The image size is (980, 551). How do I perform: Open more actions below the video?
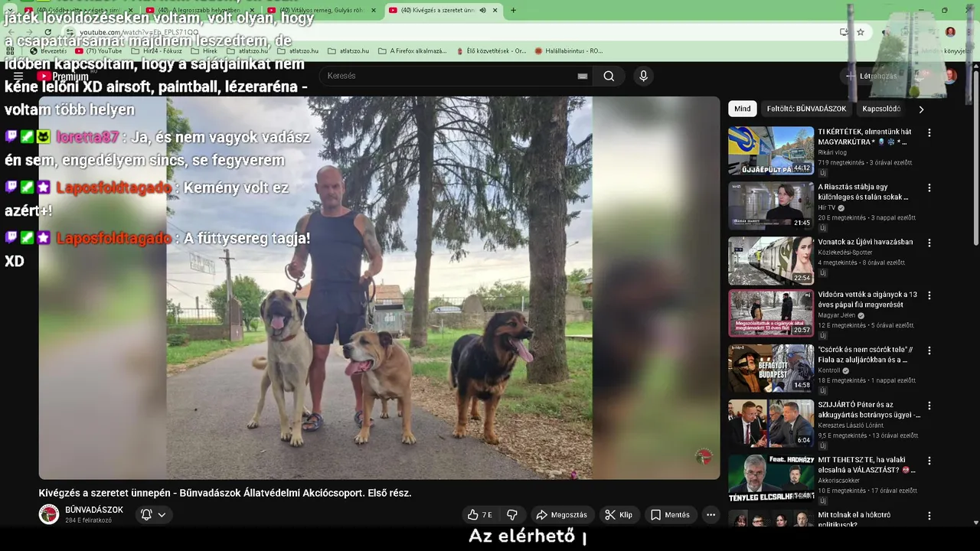710,515
